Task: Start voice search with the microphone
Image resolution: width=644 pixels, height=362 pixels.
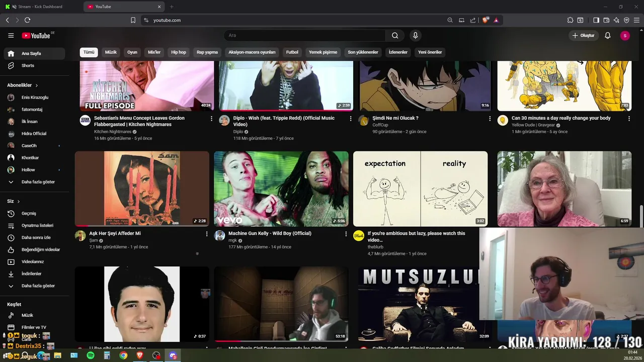Action: 415,35
